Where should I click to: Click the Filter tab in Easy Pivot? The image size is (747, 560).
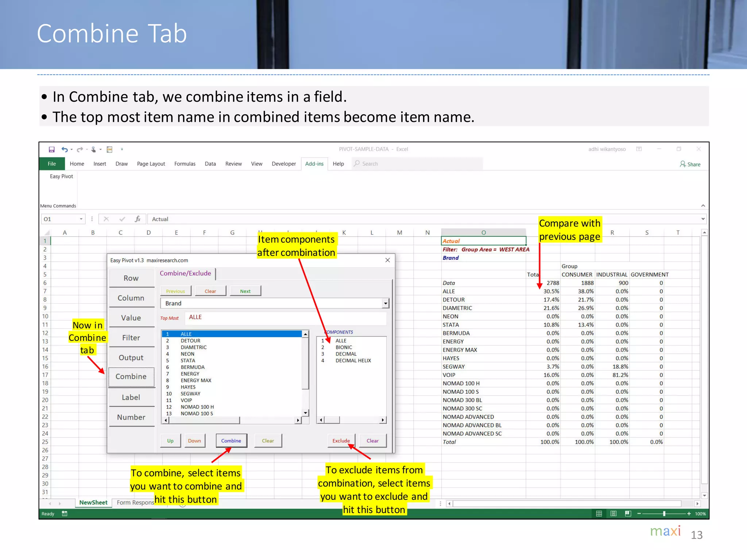(x=131, y=338)
